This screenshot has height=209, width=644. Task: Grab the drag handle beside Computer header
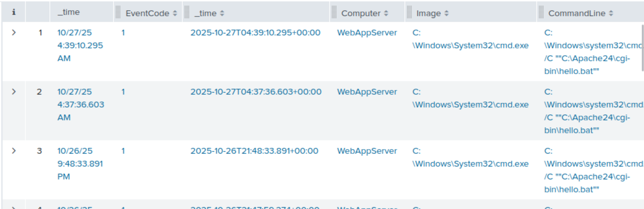click(334, 13)
